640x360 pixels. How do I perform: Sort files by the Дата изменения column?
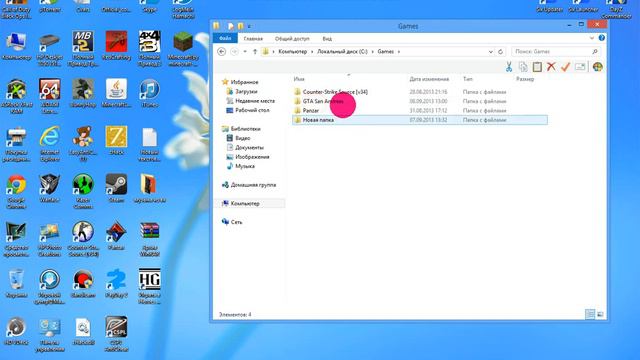[x=429, y=79]
